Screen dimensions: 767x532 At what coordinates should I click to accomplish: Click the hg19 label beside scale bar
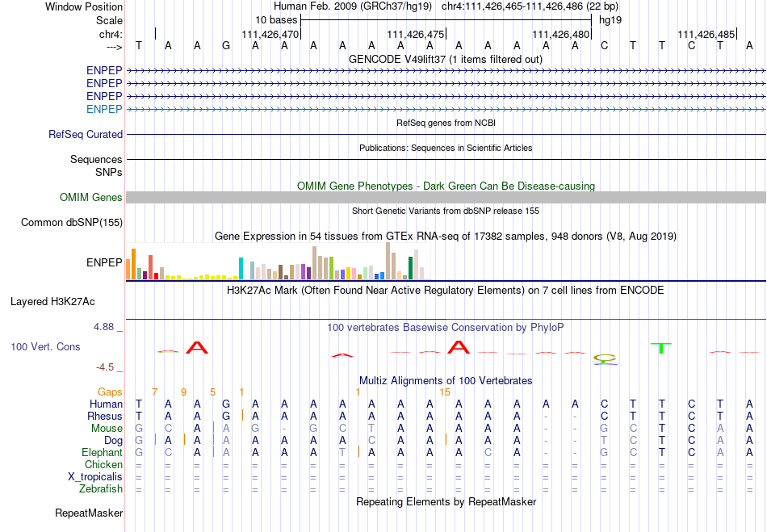pyautogui.click(x=610, y=20)
